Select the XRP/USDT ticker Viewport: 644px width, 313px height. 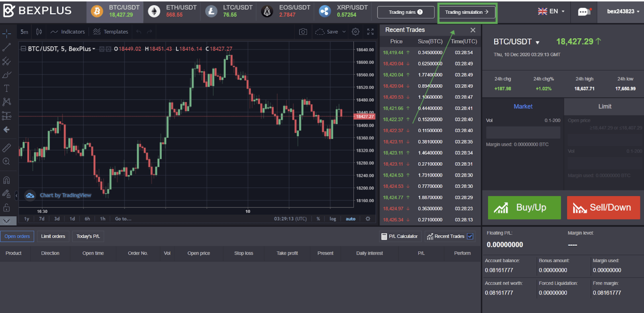click(343, 11)
